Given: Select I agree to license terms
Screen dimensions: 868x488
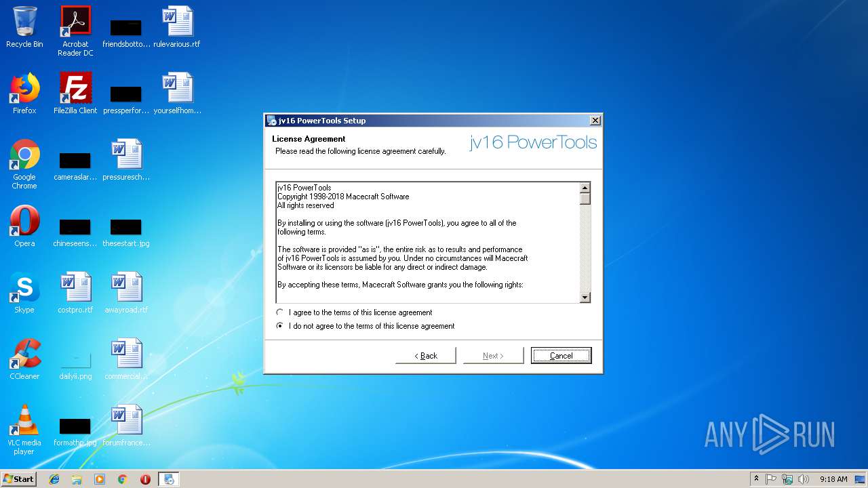Looking at the screenshot, I should point(355,312).
